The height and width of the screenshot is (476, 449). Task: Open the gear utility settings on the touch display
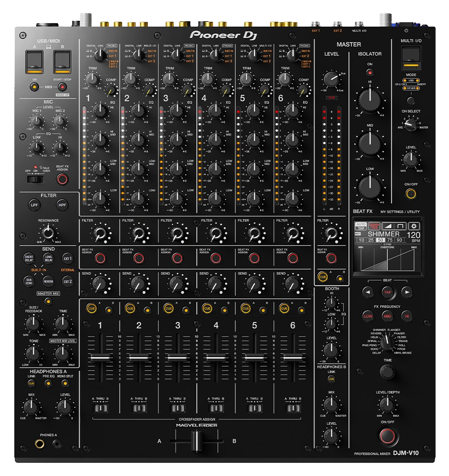(x=414, y=226)
